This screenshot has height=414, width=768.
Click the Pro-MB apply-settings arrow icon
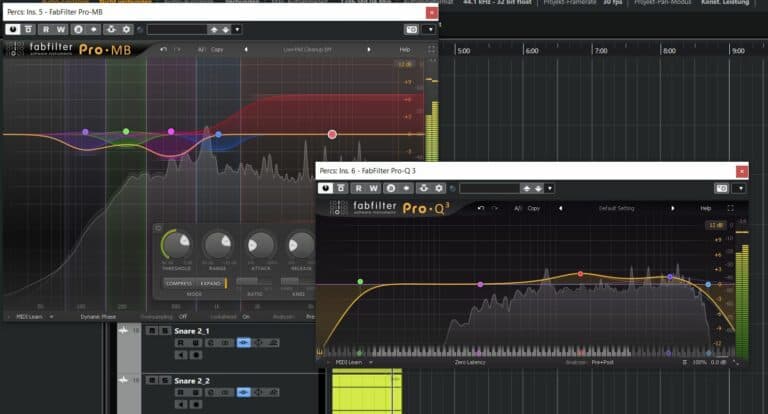tap(94, 29)
